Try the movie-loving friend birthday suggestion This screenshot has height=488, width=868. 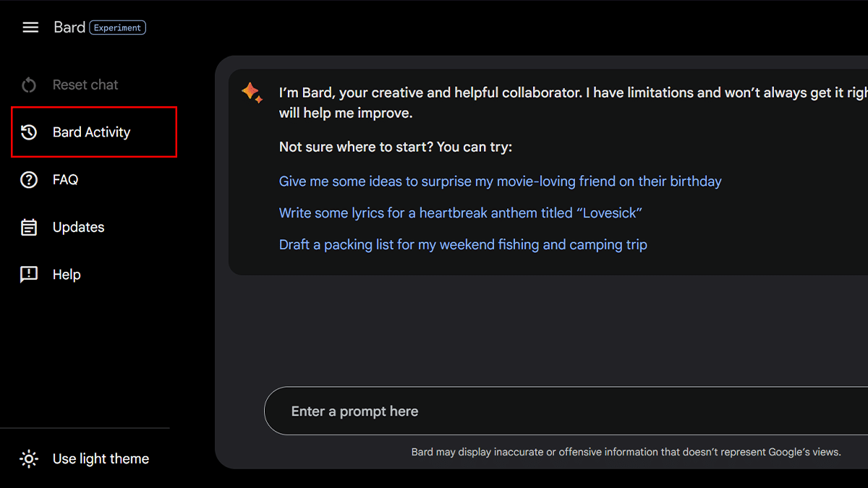500,181
